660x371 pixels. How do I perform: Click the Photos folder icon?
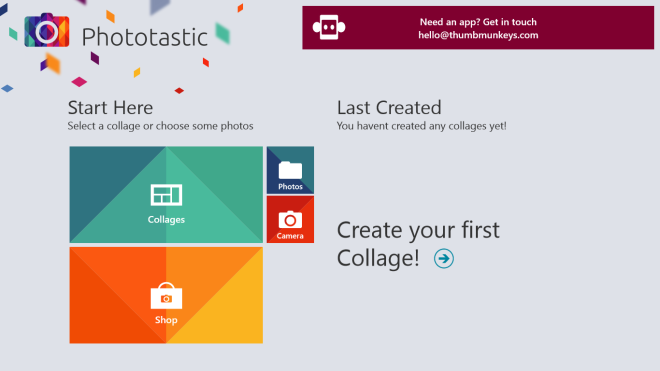pos(290,170)
